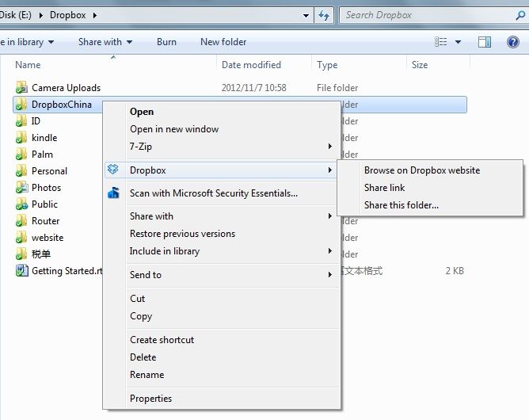Expand the Share with toolbar dropdown
The width and height of the screenshot is (529, 420).
pos(130,42)
